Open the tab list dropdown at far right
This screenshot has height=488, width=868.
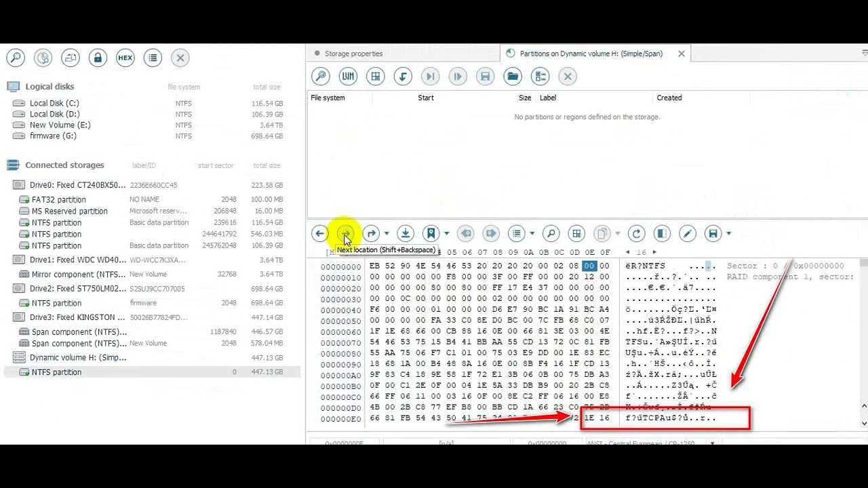coord(864,54)
